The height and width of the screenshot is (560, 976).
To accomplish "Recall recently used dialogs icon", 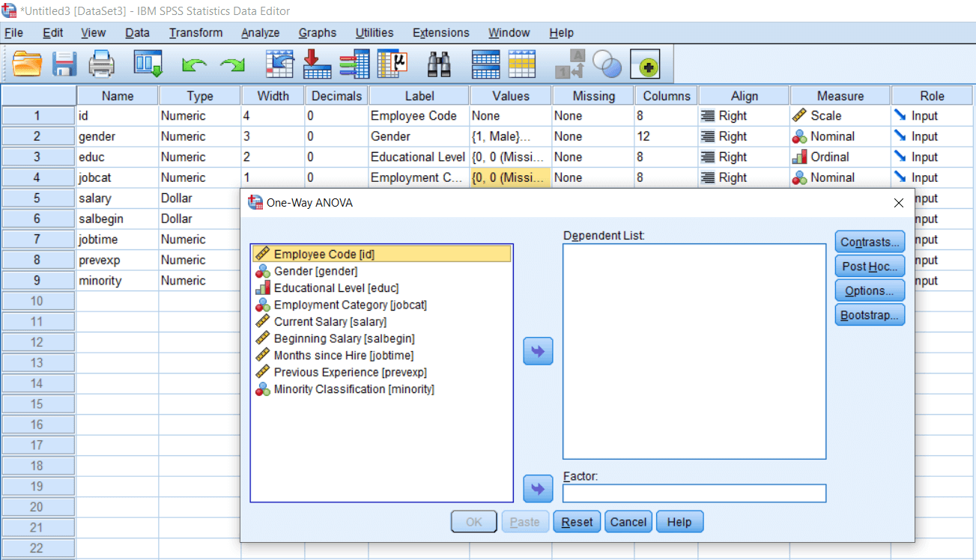I will (148, 64).
